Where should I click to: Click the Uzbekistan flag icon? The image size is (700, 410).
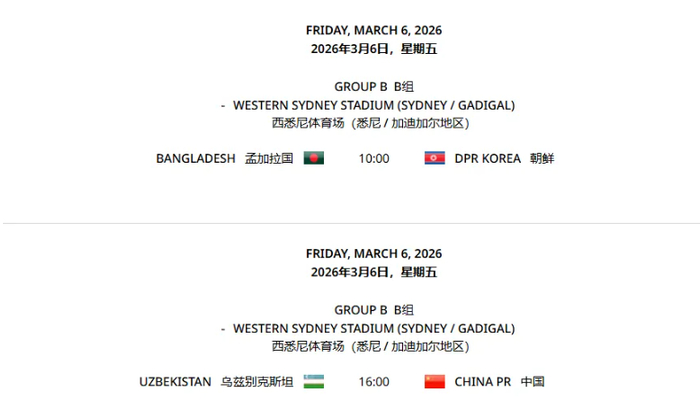click(314, 381)
